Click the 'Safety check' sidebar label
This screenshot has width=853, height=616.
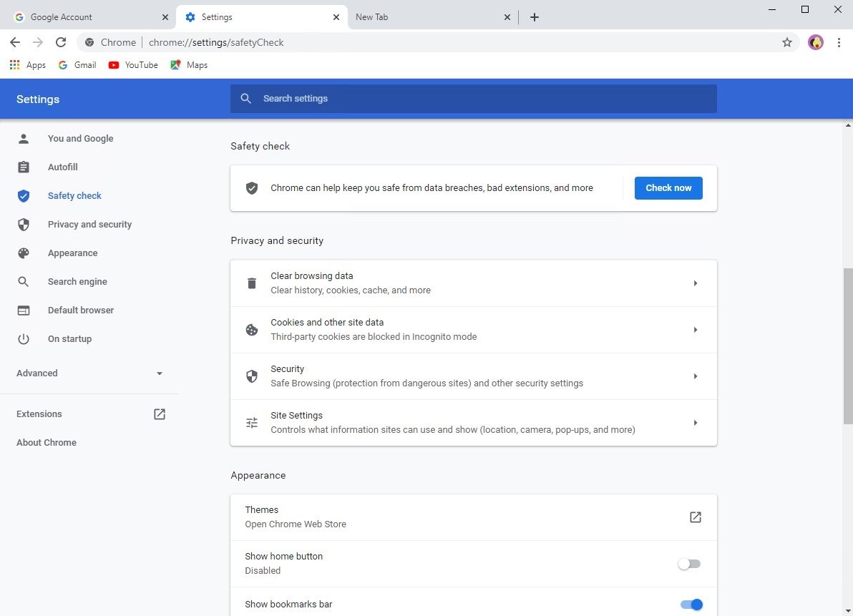(x=74, y=196)
